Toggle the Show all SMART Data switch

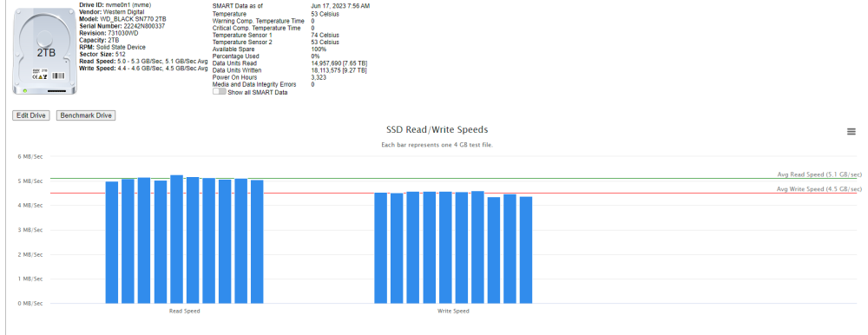pyautogui.click(x=220, y=92)
